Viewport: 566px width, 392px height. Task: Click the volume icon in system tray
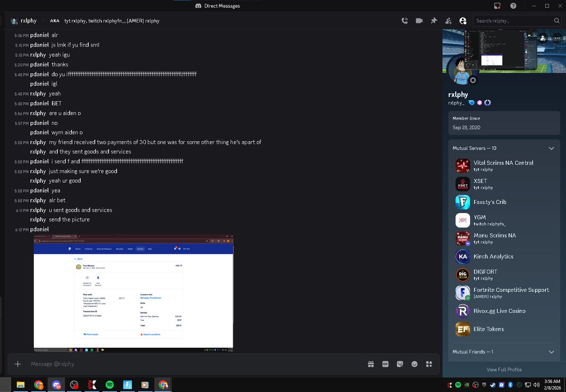coord(536,385)
